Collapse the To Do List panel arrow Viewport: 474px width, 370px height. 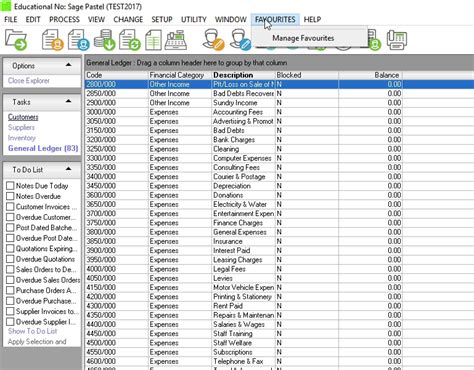point(68,169)
